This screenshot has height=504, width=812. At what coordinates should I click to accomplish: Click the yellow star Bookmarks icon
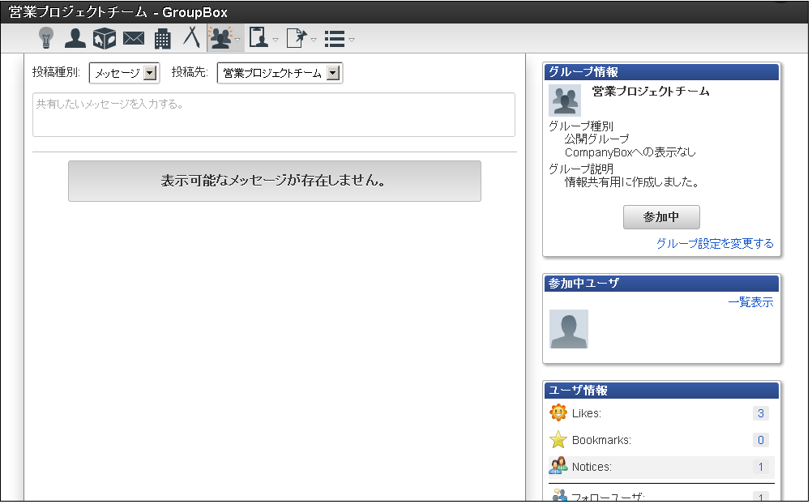558,440
